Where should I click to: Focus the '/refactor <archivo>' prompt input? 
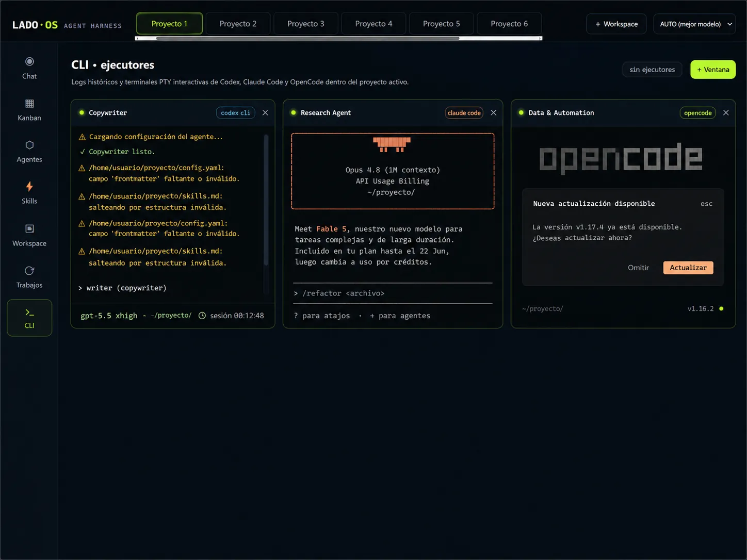(393, 293)
